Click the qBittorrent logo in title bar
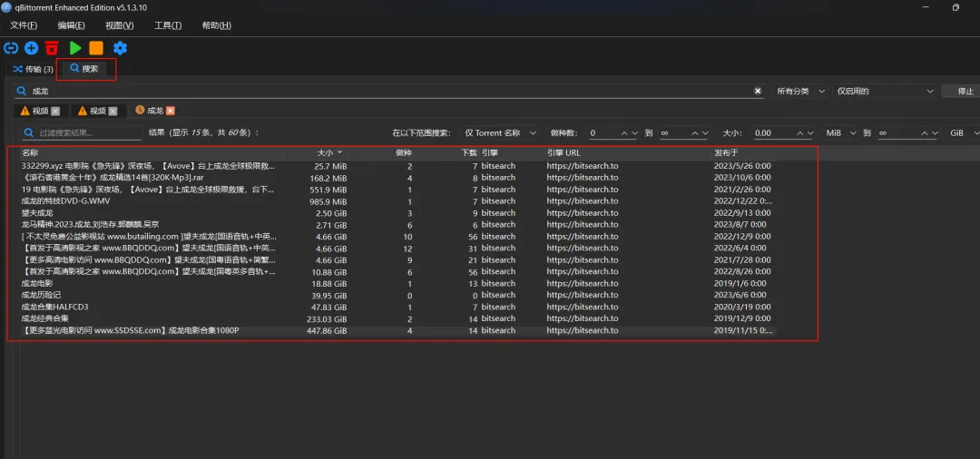 6,7
